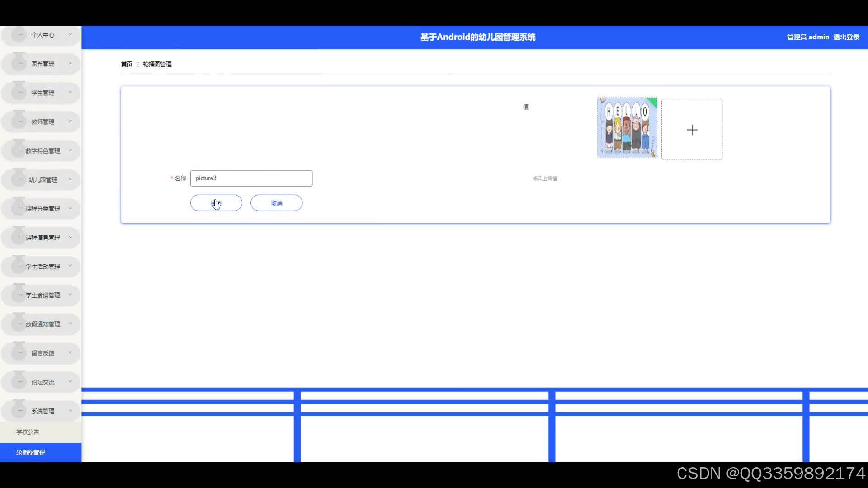Click the HELLO uploaded image thumbnail
This screenshot has height=488, width=868.
627,127
